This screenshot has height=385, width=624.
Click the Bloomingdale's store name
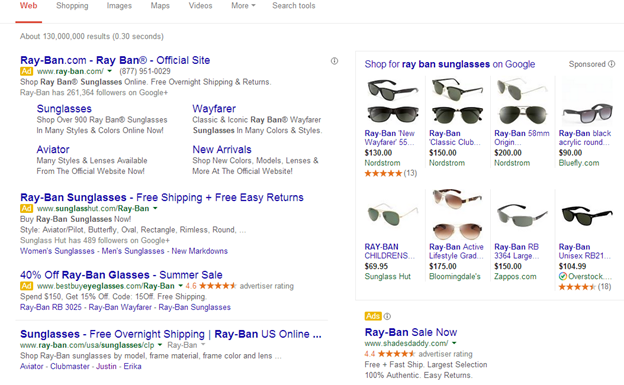pyautogui.click(x=454, y=276)
